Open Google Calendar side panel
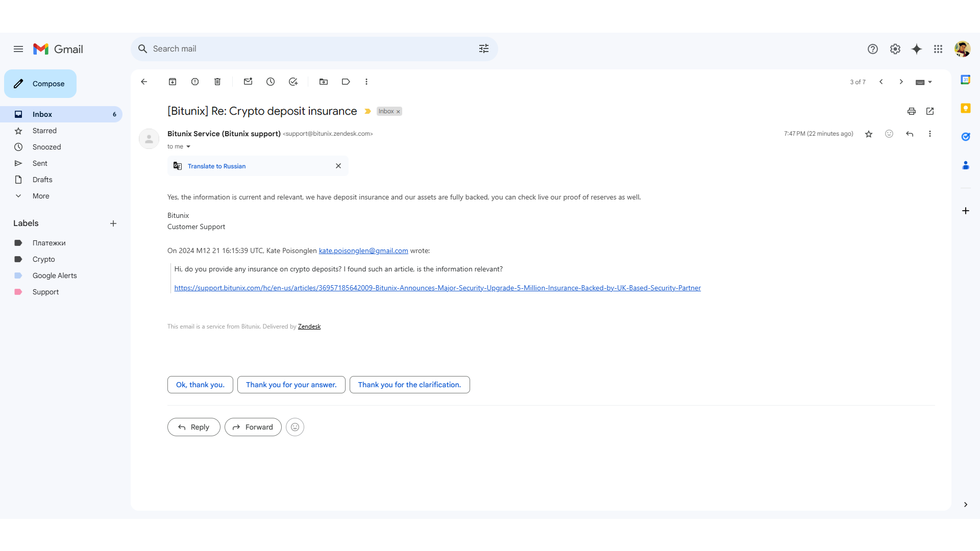This screenshot has width=980, height=551. (966, 80)
